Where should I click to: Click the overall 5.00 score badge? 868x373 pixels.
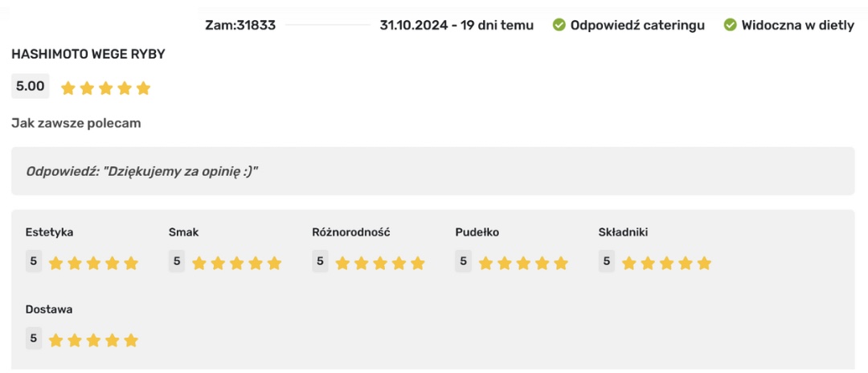[x=31, y=86]
